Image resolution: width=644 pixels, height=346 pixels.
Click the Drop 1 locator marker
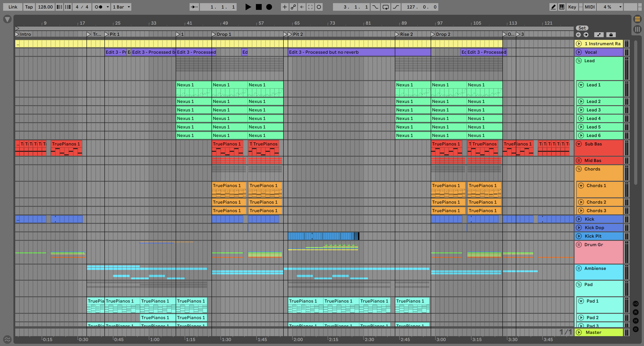click(x=214, y=34)
